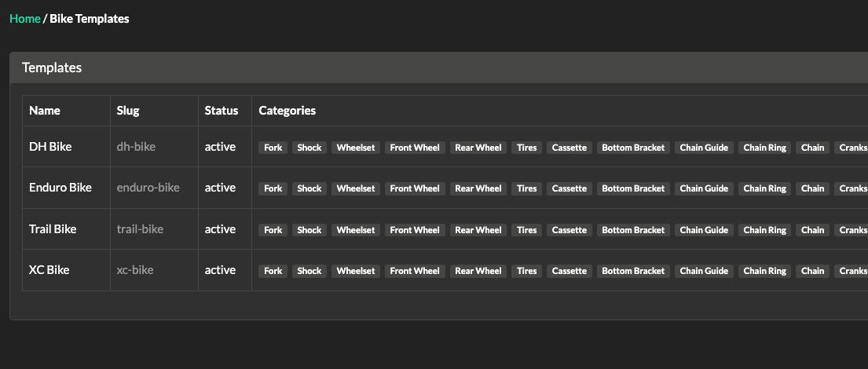Open the DH Bike template row
868x369 pixels.
click(x=50, y=147)
